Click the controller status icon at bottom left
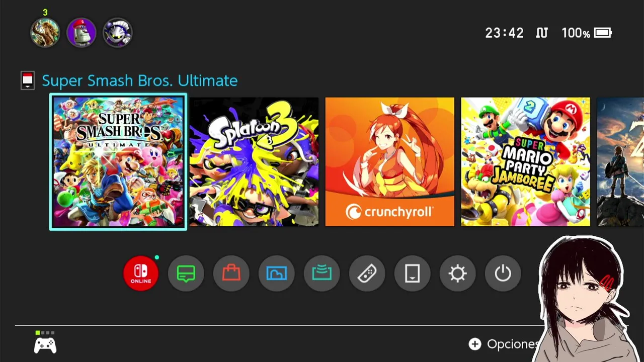The image size is (644, 362). 45,342
